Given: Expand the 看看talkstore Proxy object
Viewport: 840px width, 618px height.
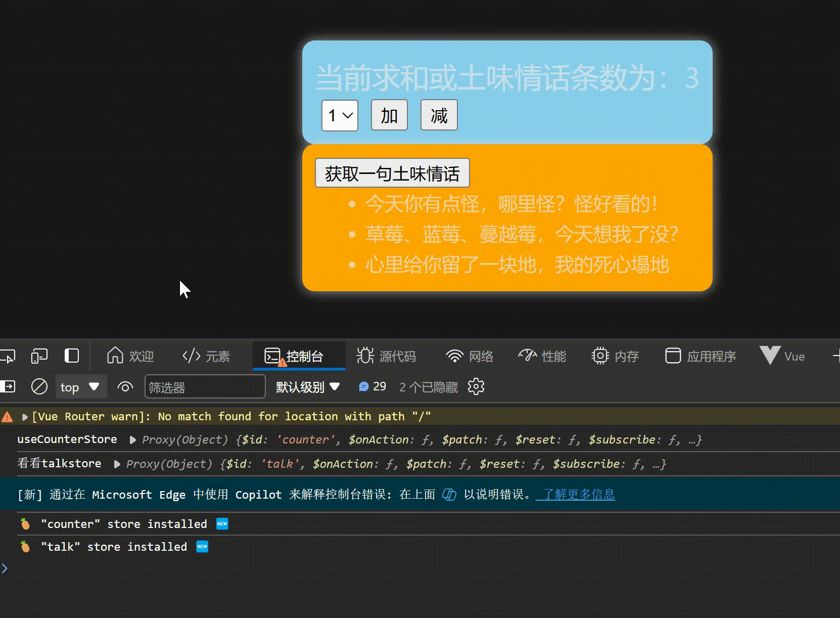Looking at the screenshot, I should coord(117,464).
